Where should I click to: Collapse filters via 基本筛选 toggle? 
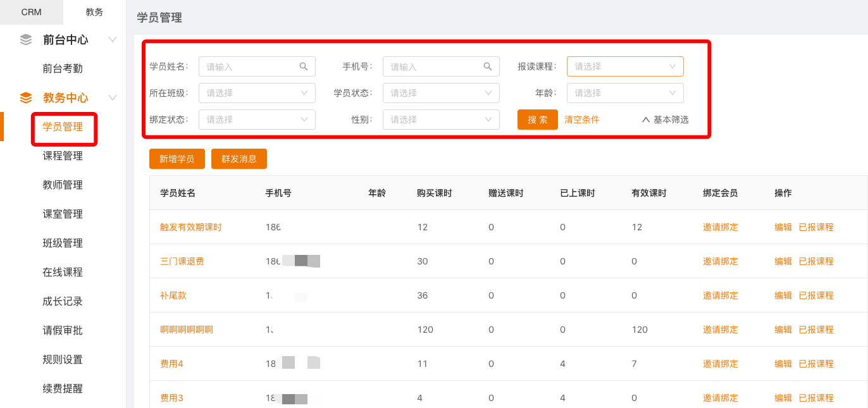(665, 120)
